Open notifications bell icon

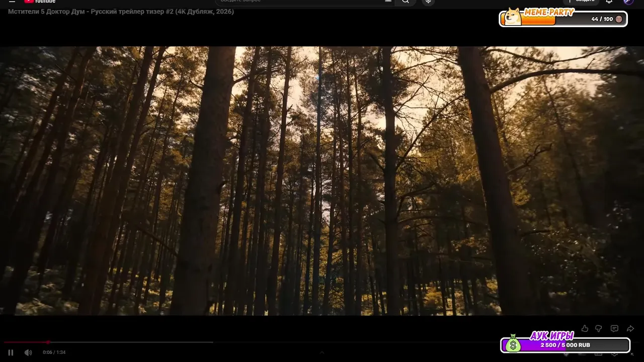pyautogui.click(x=609, y=2)
